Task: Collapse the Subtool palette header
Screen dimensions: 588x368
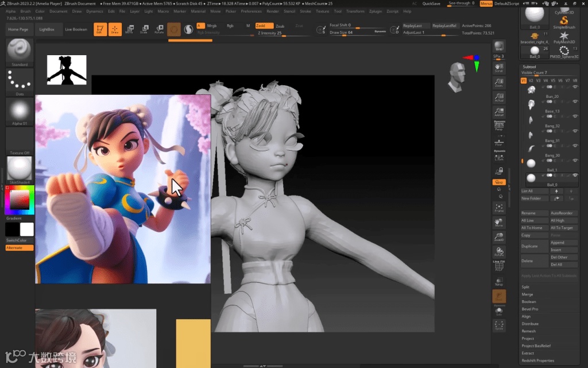Action: coord(529,67)
